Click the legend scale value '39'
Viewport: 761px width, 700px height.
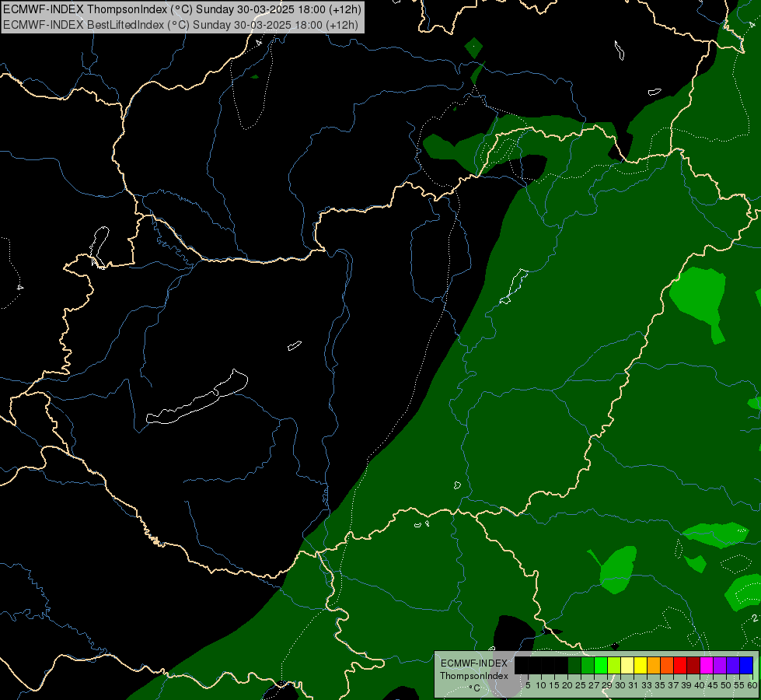tap(686, 685)
